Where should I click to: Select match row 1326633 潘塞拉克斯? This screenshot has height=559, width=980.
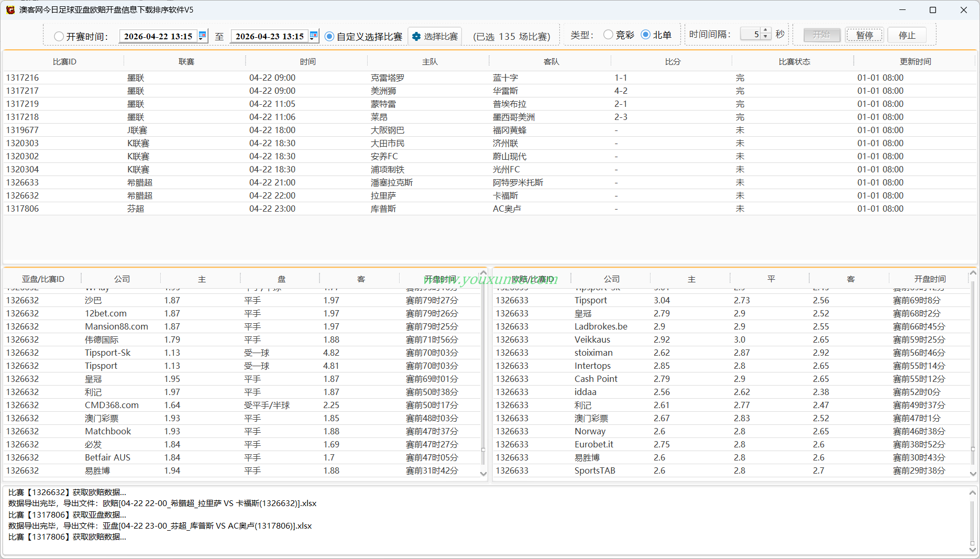pos(490,182)
